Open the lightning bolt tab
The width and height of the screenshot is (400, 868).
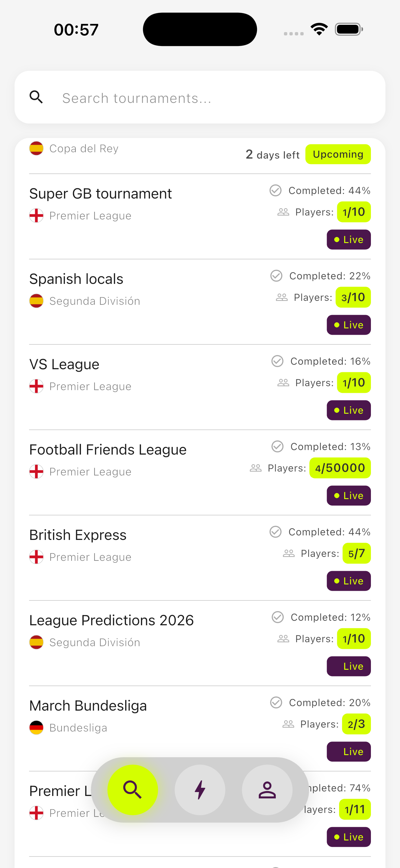pos(200,790)
